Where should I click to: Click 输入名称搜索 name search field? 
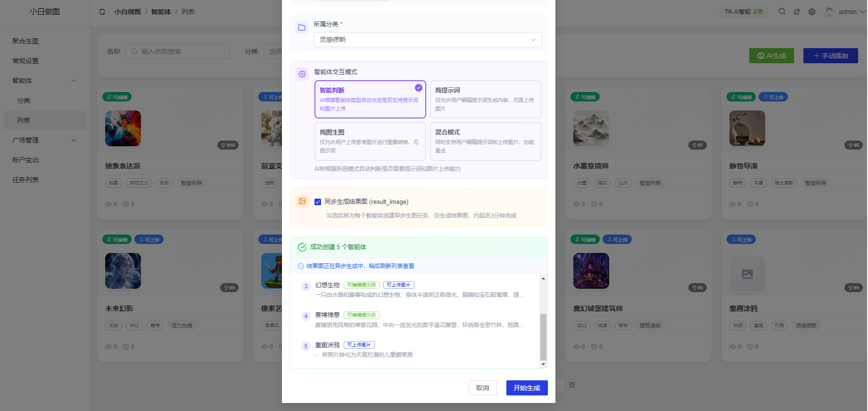click(178, 51)
